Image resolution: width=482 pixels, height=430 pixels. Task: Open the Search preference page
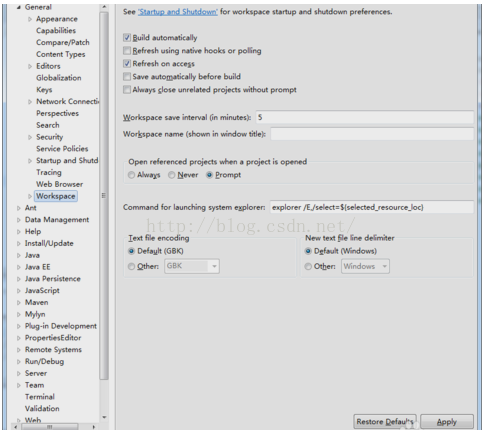tap(48, 125)
